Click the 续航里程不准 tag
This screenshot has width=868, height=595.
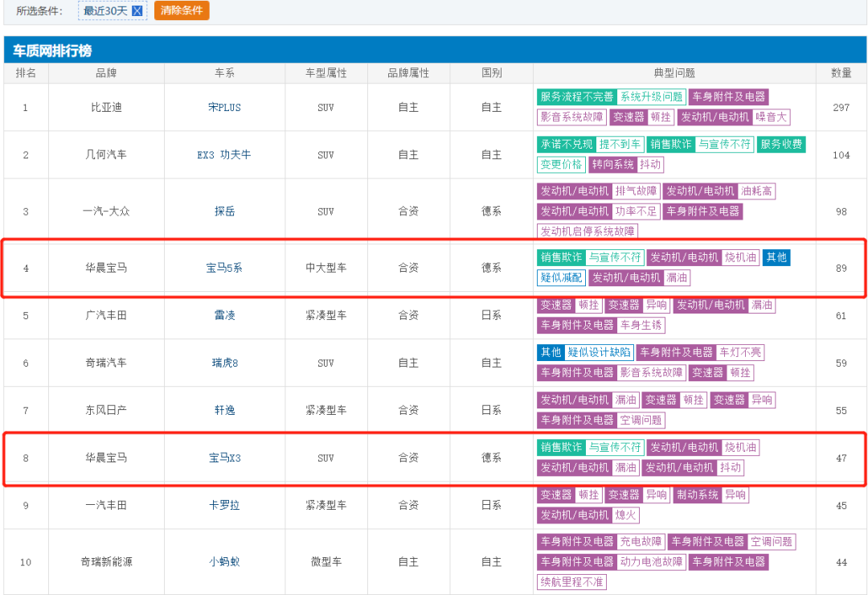[x=571, y=581]
